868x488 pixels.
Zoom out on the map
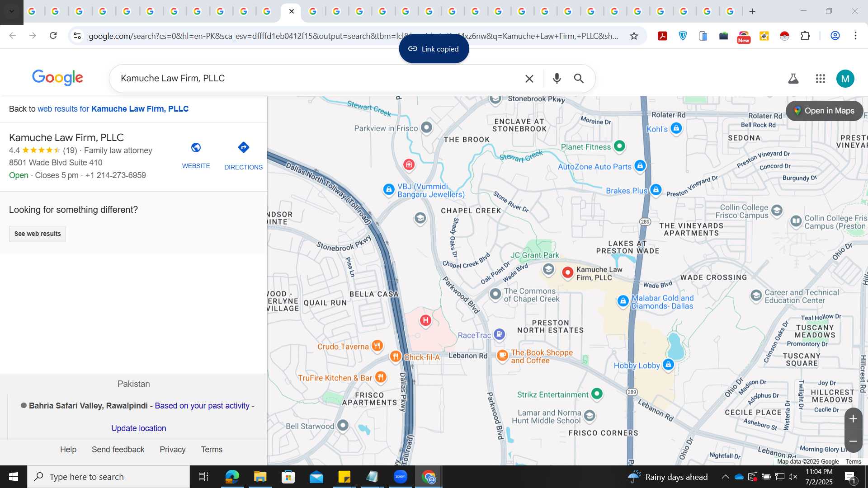pos(853,441)
